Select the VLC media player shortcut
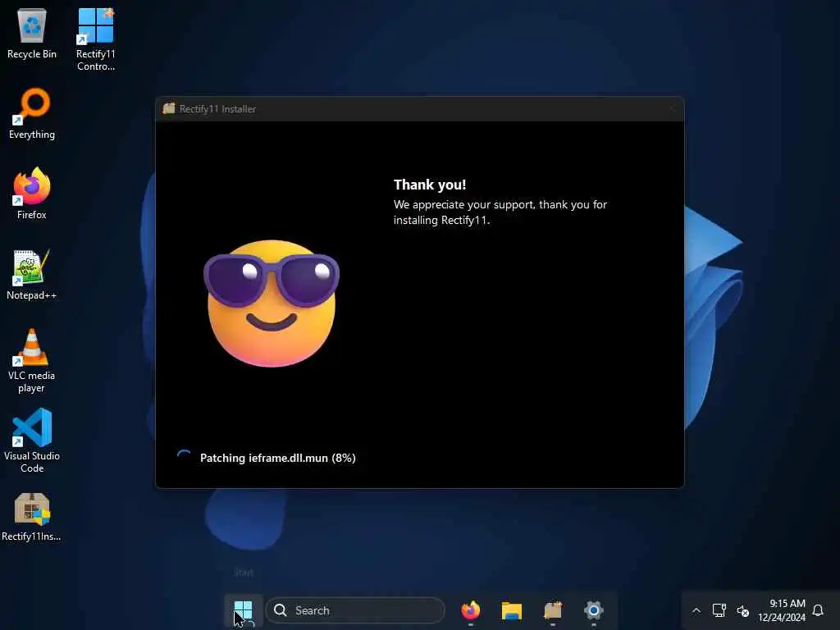This screenshot has width=840, height=630. (32, 361)
